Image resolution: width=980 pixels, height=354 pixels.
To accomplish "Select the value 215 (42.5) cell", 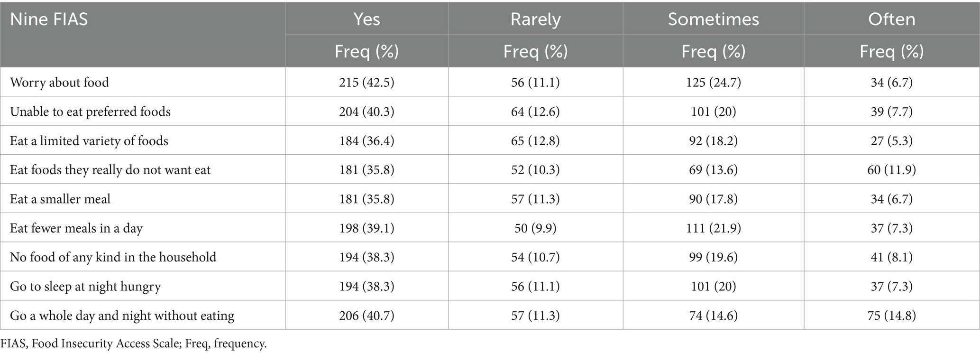I will point(366,83).
